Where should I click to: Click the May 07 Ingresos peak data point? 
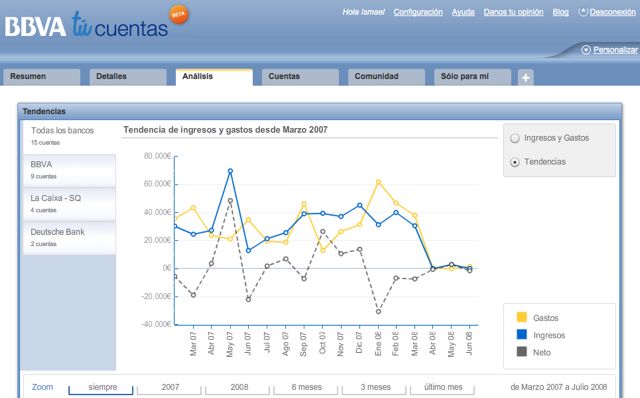coord(230,171)
